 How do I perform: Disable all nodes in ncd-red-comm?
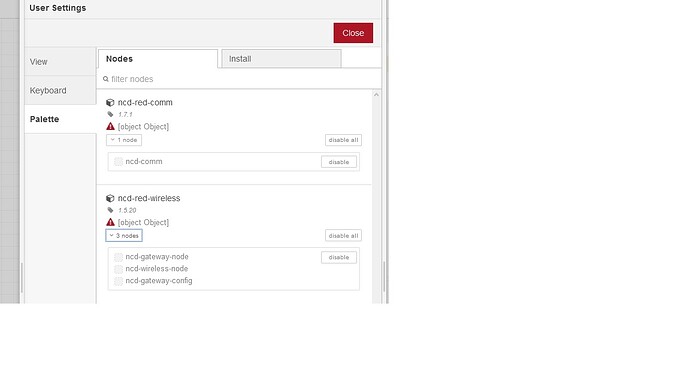[343, 140]
